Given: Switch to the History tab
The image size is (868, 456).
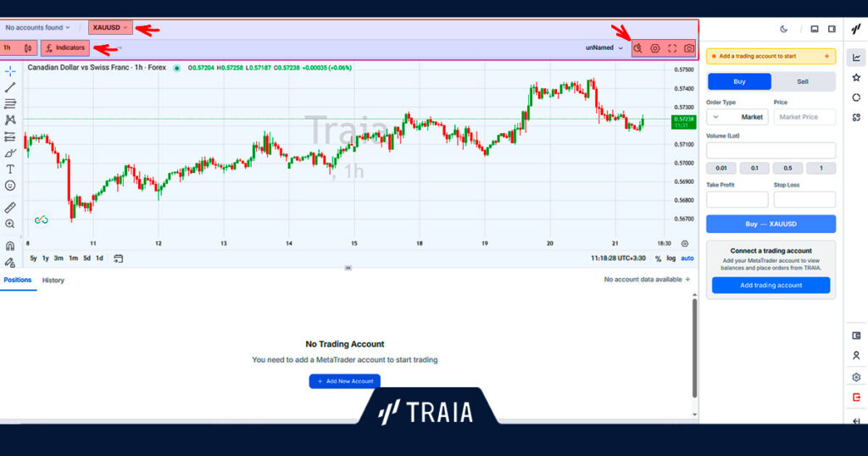Looking at the screenshot, I should (x=53, y=281).
